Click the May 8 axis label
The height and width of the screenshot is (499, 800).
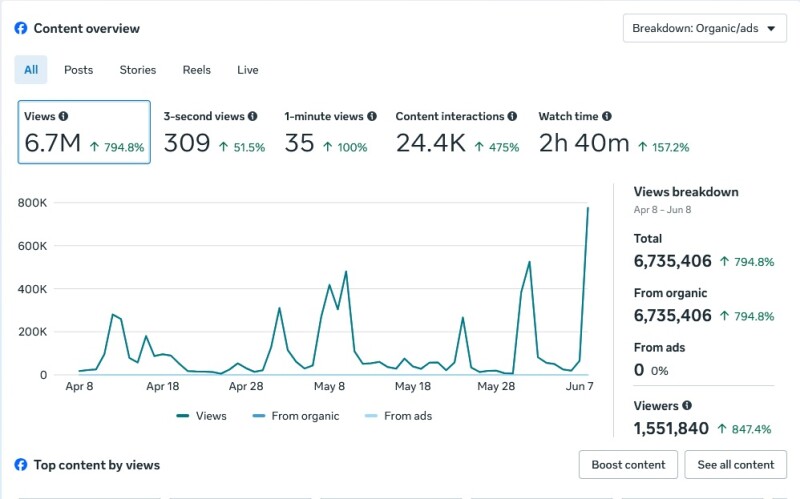[329, 386]
